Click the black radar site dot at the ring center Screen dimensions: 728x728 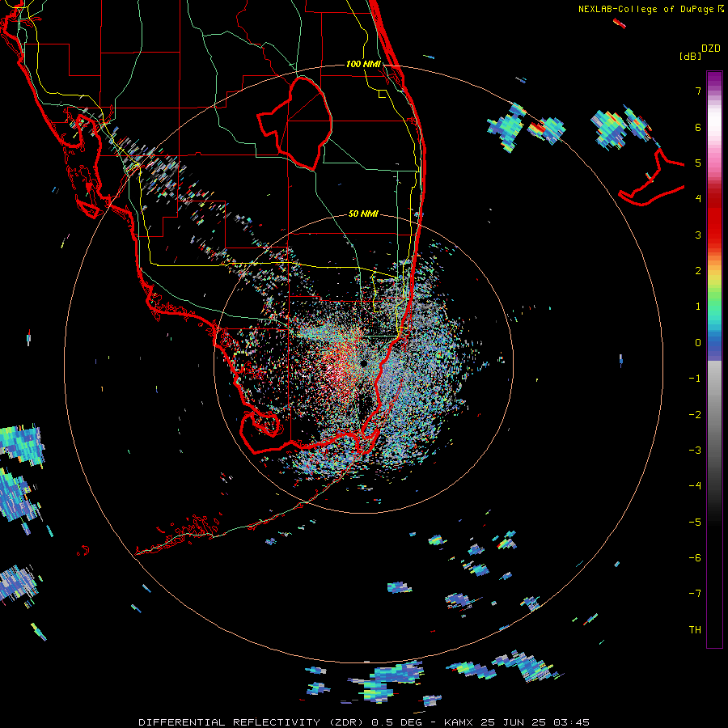click(363, 363)
